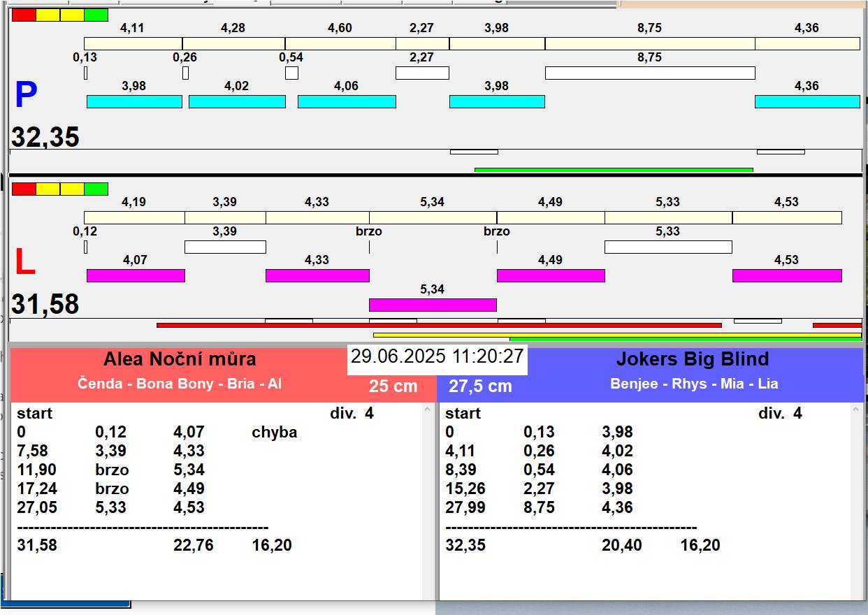
Task: Click the dog names Čenda - Bona Bony - Bria - Al
Action: 180,384
